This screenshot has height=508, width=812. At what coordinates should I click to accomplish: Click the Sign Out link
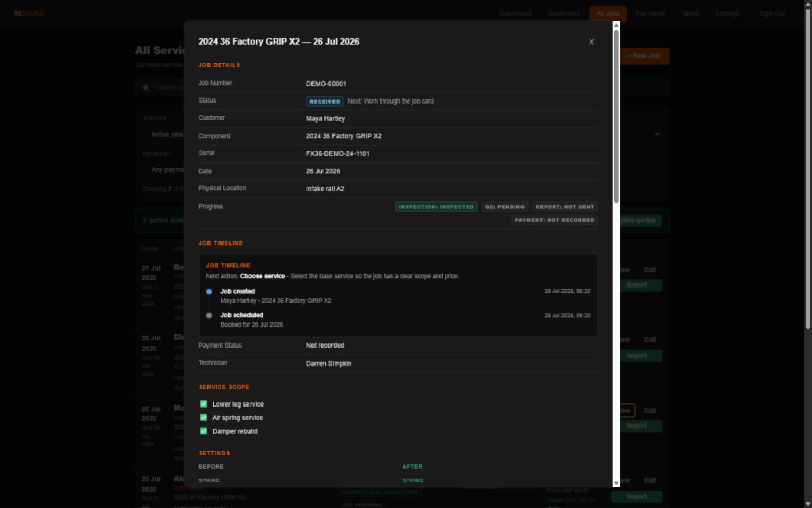pyautogui.click(x=772, y=14)
